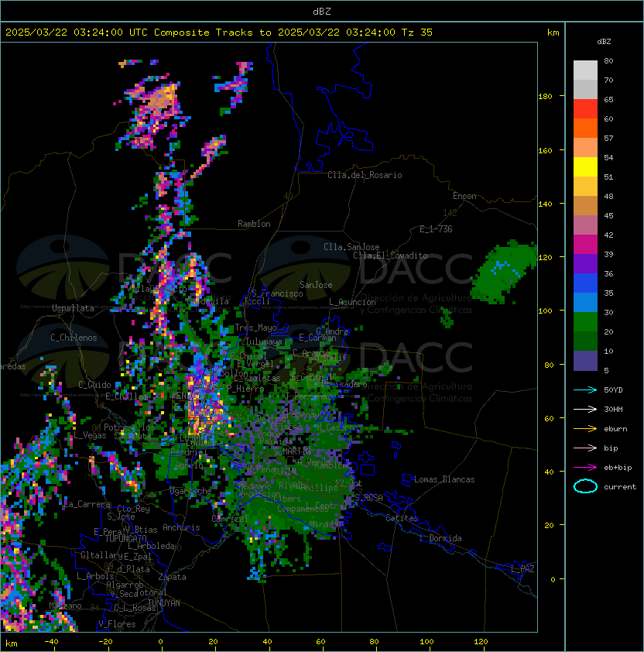Click the 'E_1-736' map label
This screenshot has height=652, width=644.
[x=436, y=229]
